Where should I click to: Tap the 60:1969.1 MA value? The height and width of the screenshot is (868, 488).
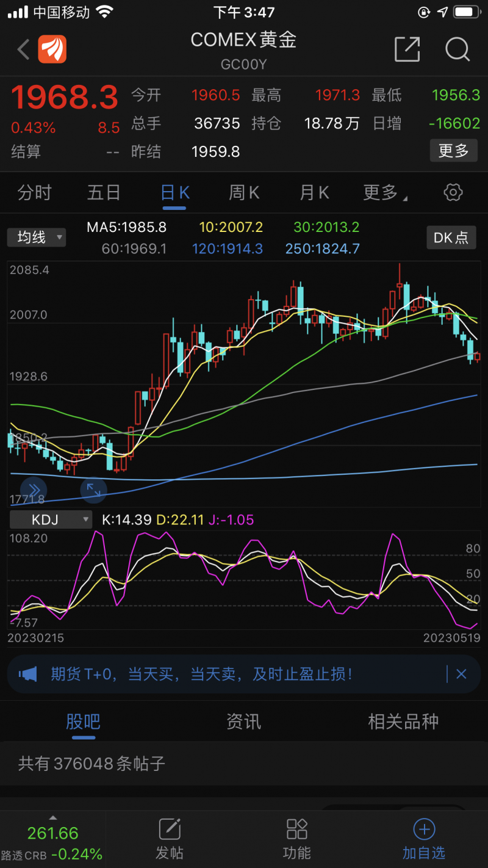[x=135, y=249]
